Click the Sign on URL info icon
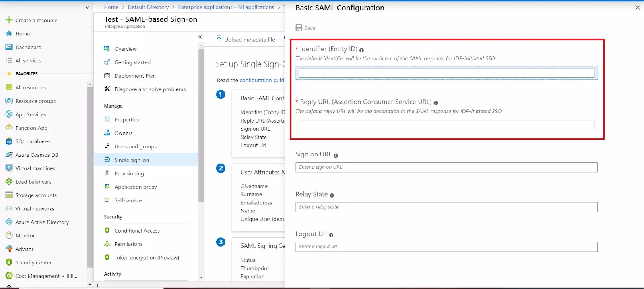The image size is (644, 289). (336, 156)
